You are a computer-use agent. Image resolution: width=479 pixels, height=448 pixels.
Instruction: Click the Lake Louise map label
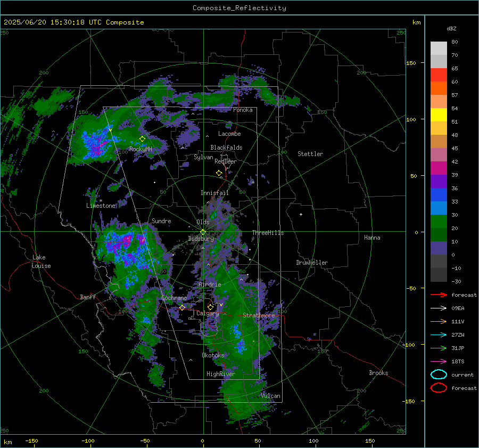tap(41, 262)
